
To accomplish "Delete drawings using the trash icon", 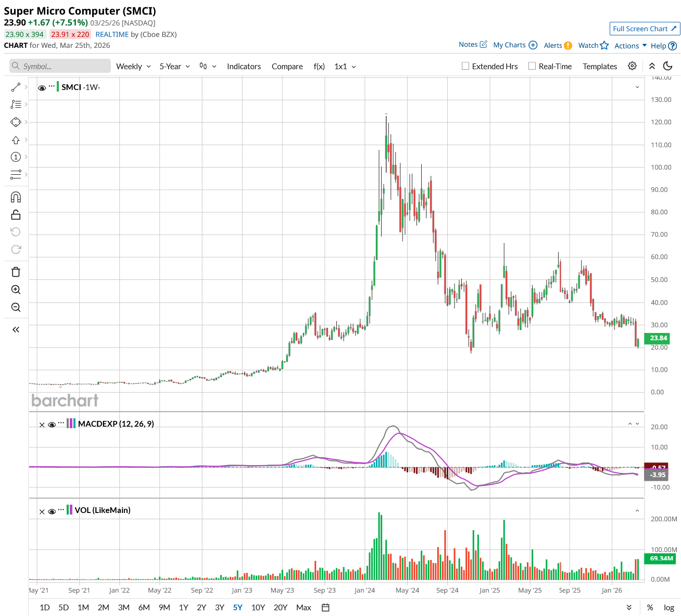I will click(x=16, y=272).
